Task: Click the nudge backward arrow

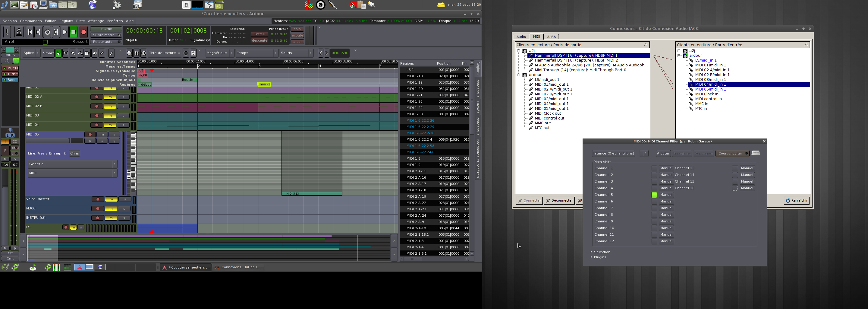Action: [320, 53]
